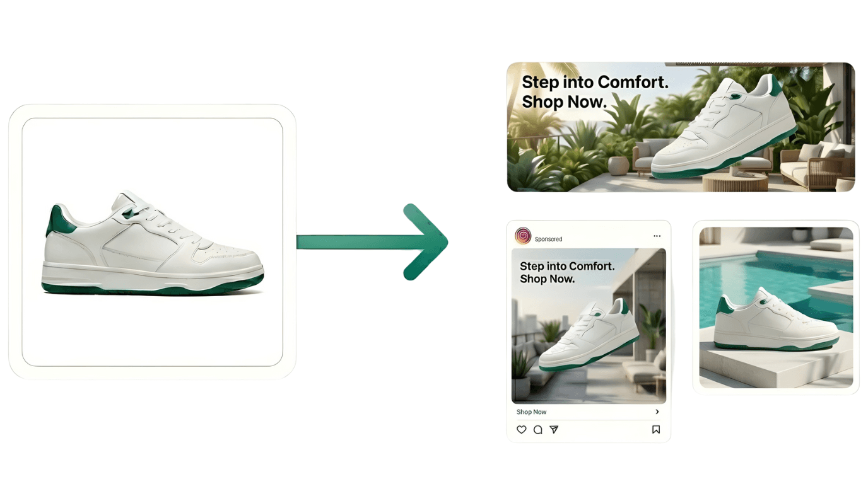
Task: Open comments via speech bubble icon
Action: click(x=537, y=430)
